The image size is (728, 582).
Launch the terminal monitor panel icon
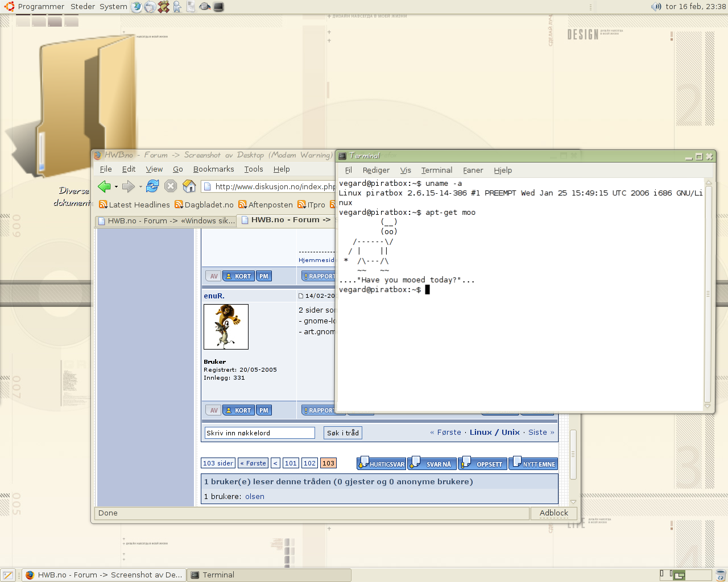point(218,7)
